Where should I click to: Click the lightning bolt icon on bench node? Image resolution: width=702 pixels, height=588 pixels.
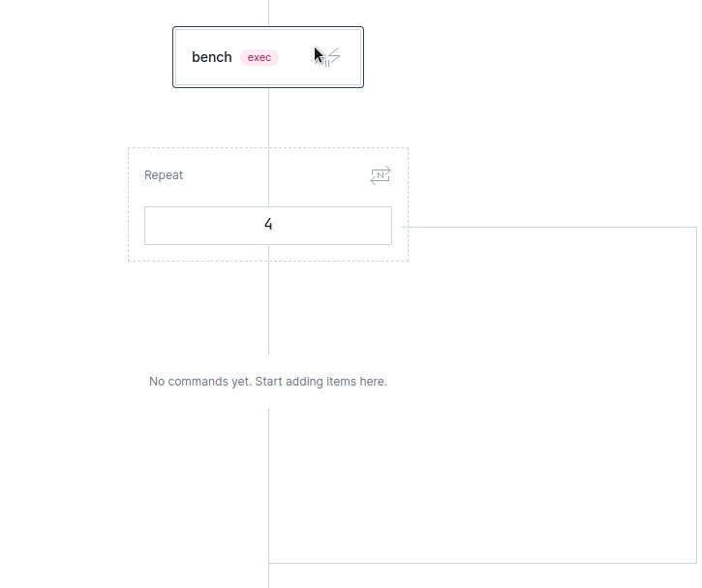[x=334, y=57]
